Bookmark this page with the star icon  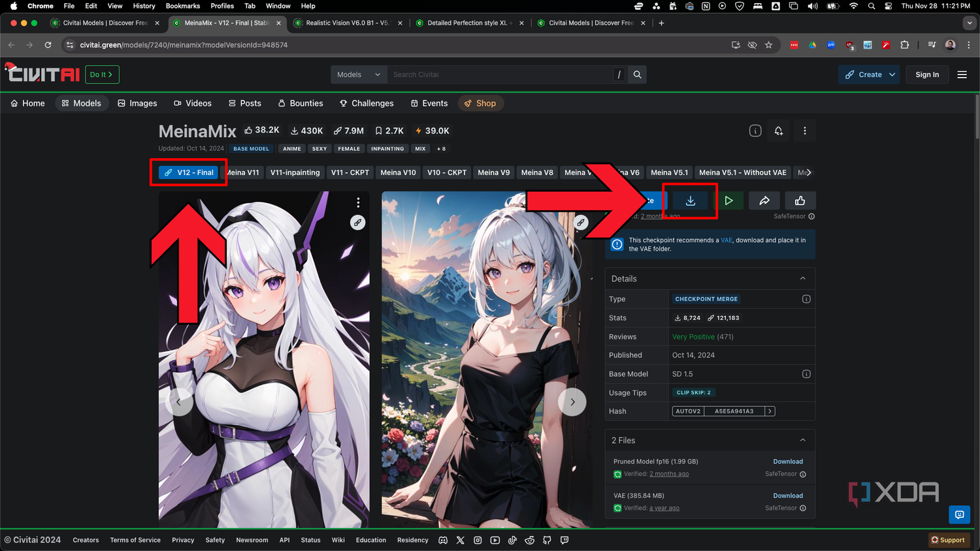(768, 45)
